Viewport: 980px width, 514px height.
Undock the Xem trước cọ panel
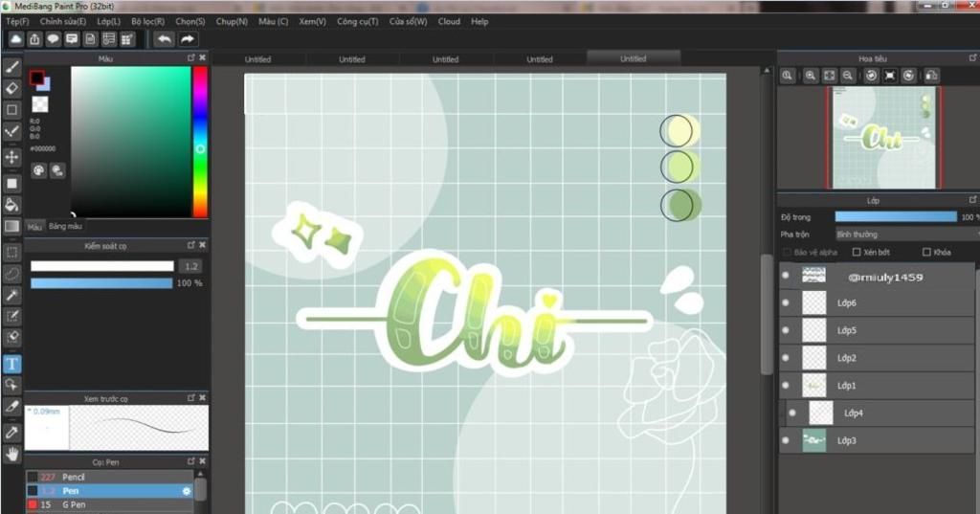(191, 397)
